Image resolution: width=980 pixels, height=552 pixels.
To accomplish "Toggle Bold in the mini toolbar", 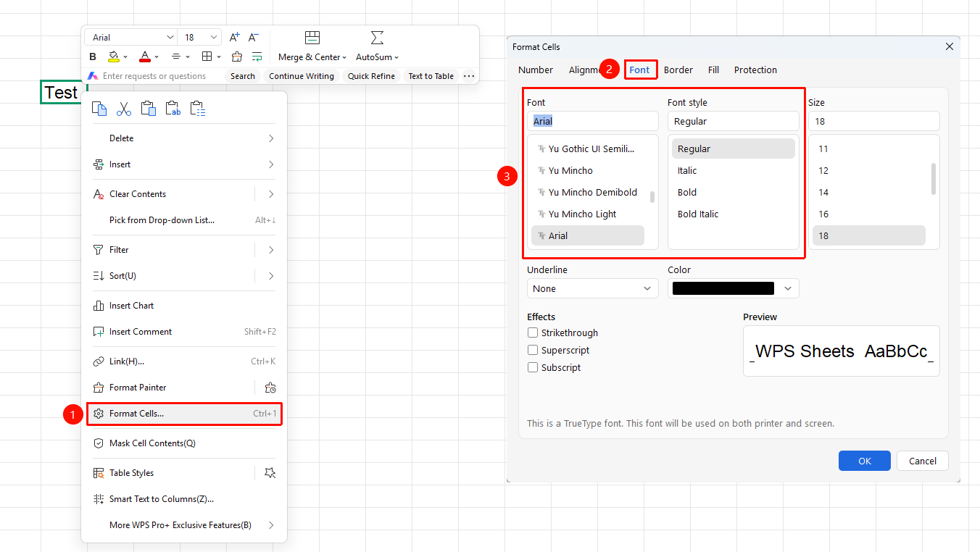I will pos(93,57).
